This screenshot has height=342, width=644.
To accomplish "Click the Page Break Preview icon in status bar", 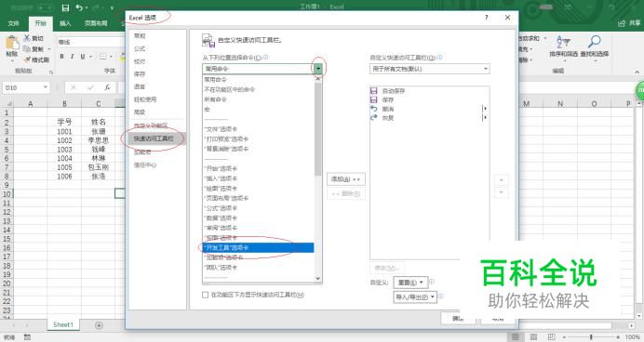I will (551, 337).
